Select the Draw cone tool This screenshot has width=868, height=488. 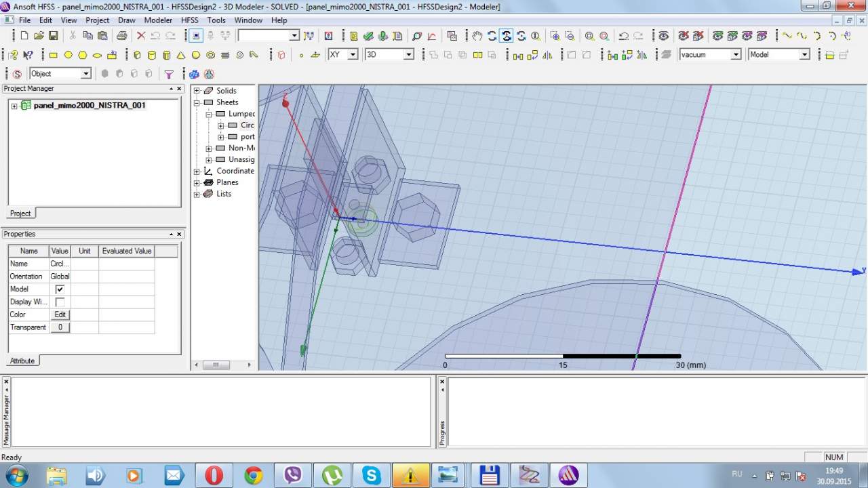[x=181, y=55]
